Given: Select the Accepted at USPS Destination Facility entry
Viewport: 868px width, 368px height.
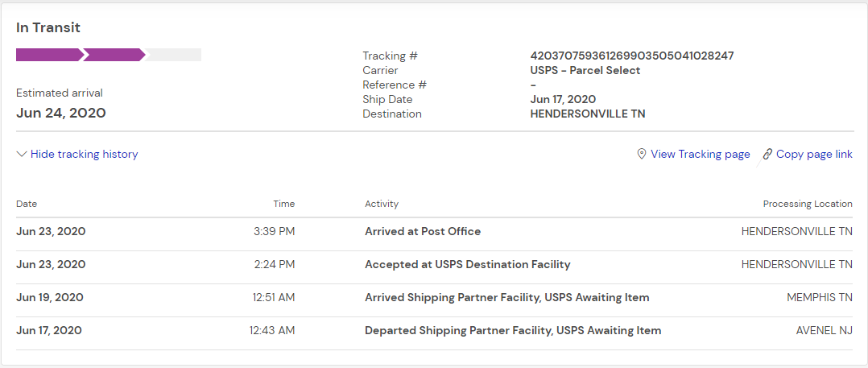Looking at the screenshot, I should 467,264.
